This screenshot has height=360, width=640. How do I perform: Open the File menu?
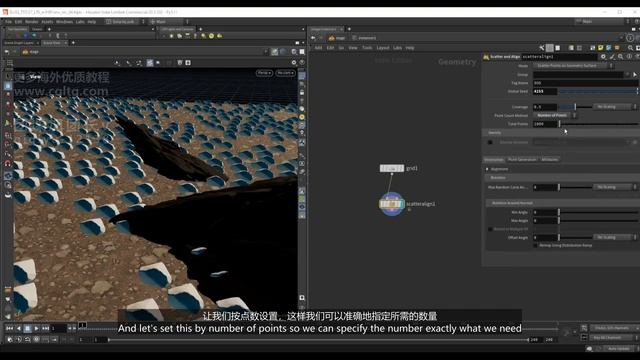click(8, 22)
